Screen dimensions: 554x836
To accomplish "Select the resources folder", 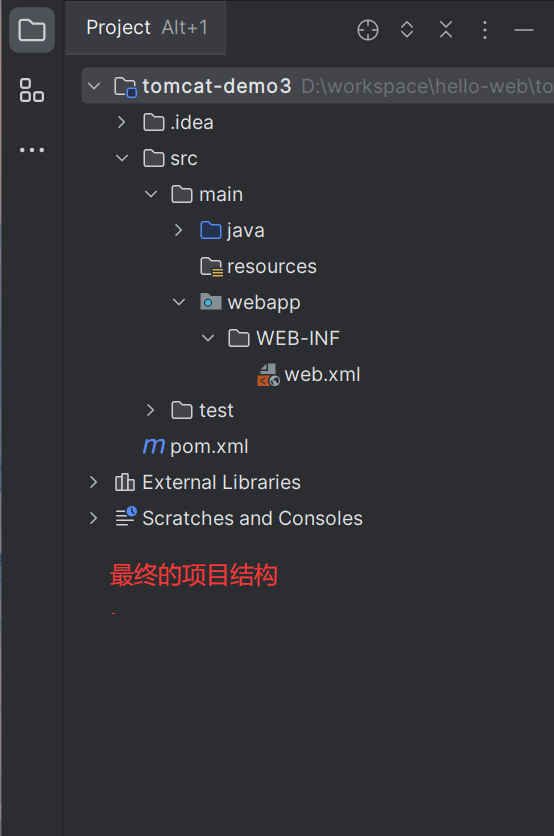I will pyautogui.click(x=258, y=267).
